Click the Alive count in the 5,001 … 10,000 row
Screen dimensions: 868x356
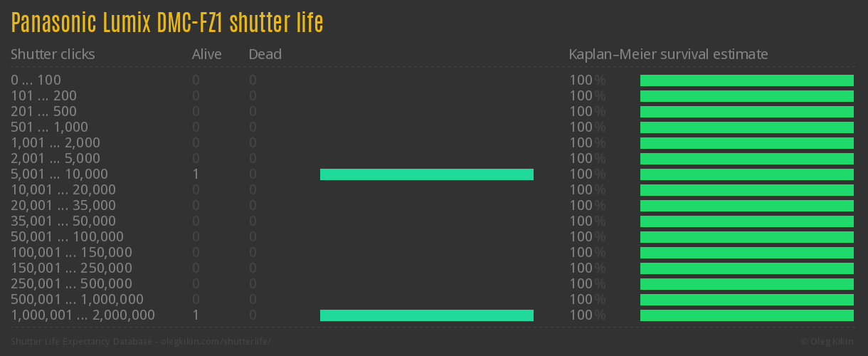196,174
